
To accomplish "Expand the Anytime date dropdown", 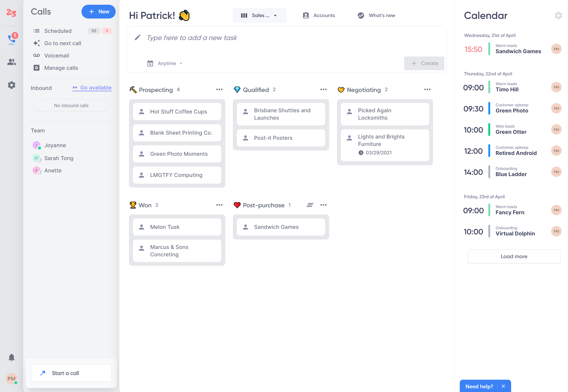I will pos(167,63).
